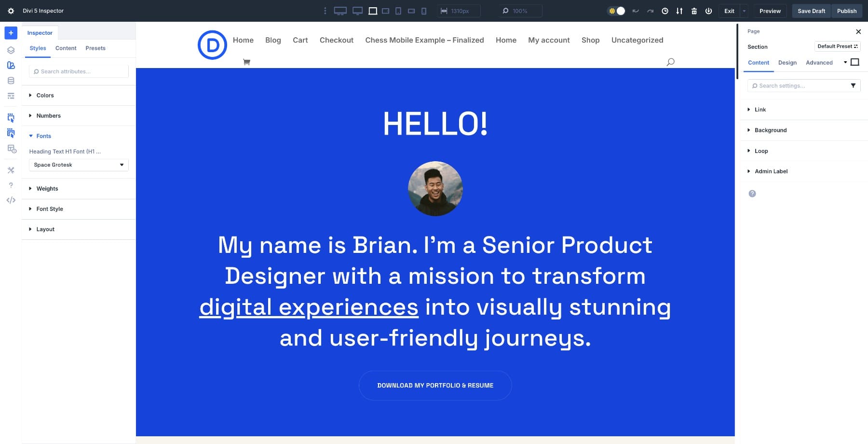The height and width of the screenshot is (444, 868).
Task: Click the trash icon in top toolbar
Action: coord(694,11)
